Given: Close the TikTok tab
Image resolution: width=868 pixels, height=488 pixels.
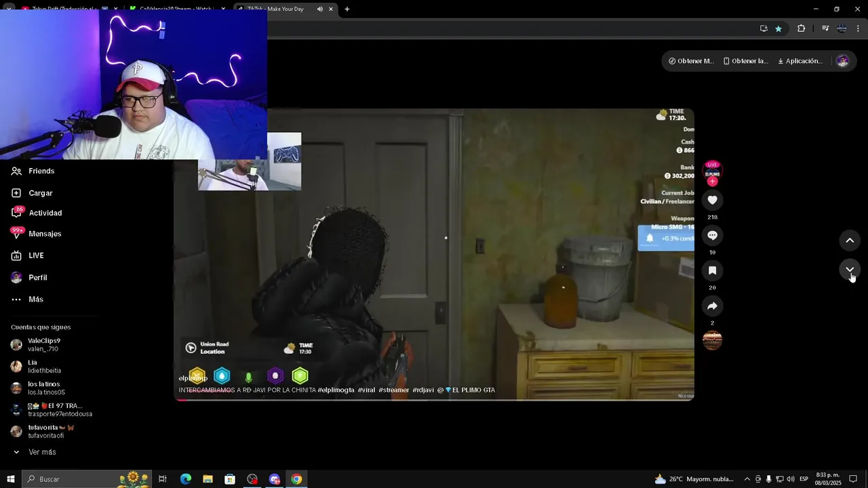Looking at the screenshot, I should 331,9.
